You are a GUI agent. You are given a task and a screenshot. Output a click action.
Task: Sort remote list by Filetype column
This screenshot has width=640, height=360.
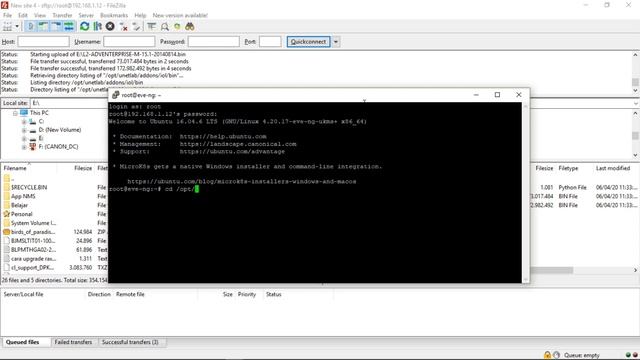568,168
